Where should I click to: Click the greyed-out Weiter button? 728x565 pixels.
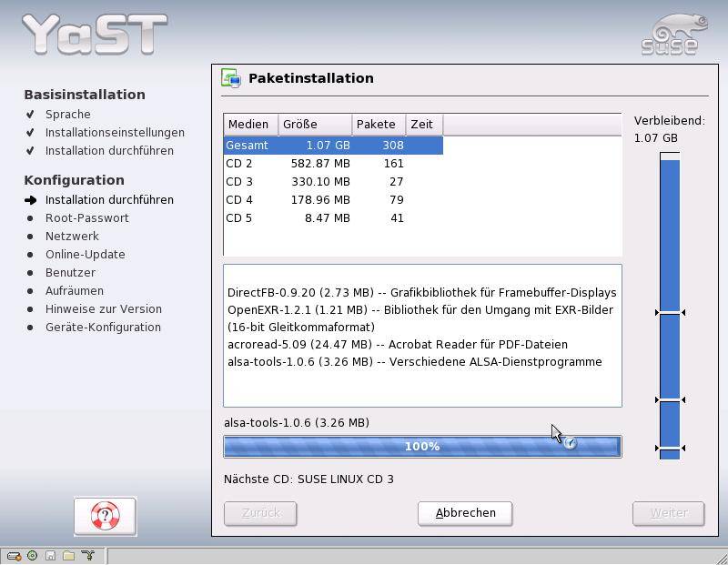coord(669,513)
